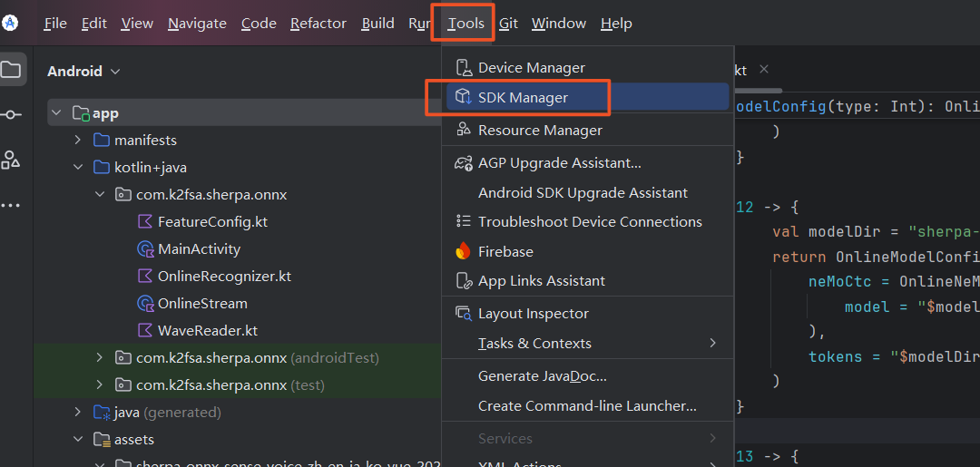Viewport: 980px width, 467px height.
Task: Close the open editor tab
Action: click(763, 69)
